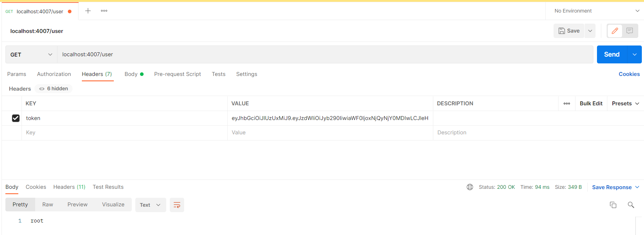Open the response Cookies tab
644x235 pixels.
(36, 187)
